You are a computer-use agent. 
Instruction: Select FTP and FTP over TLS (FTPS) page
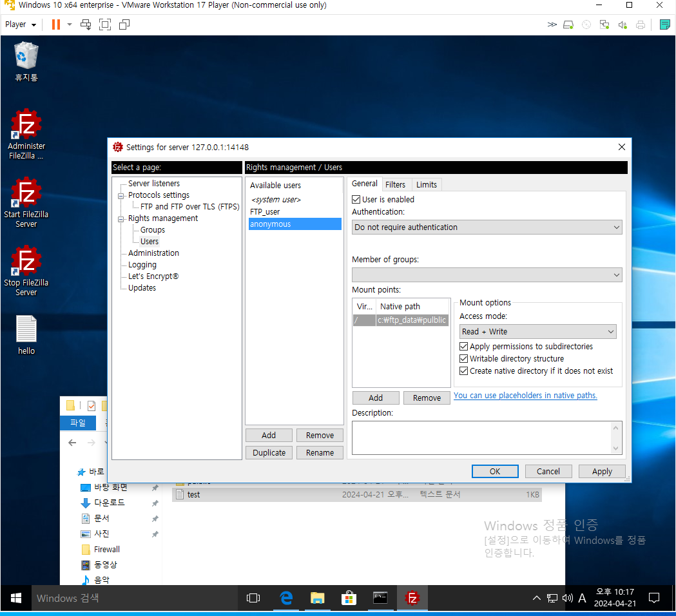coord(189,206)
